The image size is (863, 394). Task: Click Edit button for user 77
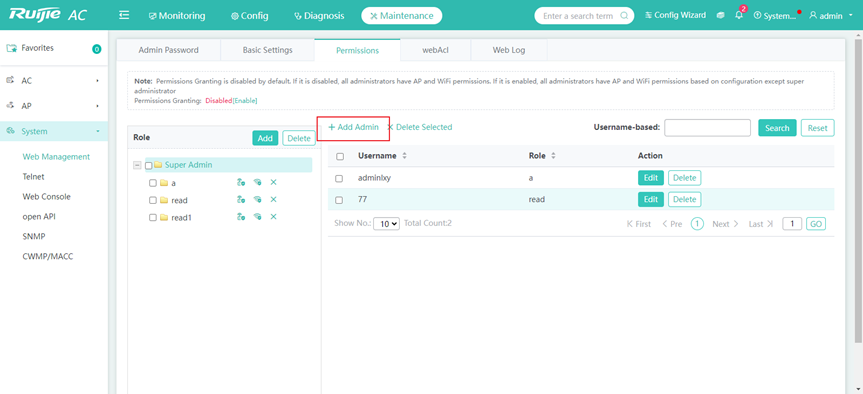pyautogui.click(x=651, y=199)
